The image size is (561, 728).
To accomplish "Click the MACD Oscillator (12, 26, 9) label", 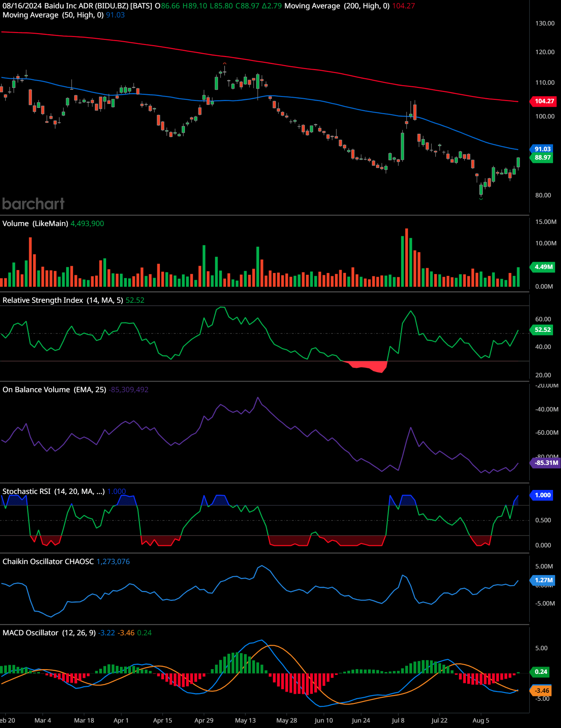I will pos(49,633).
